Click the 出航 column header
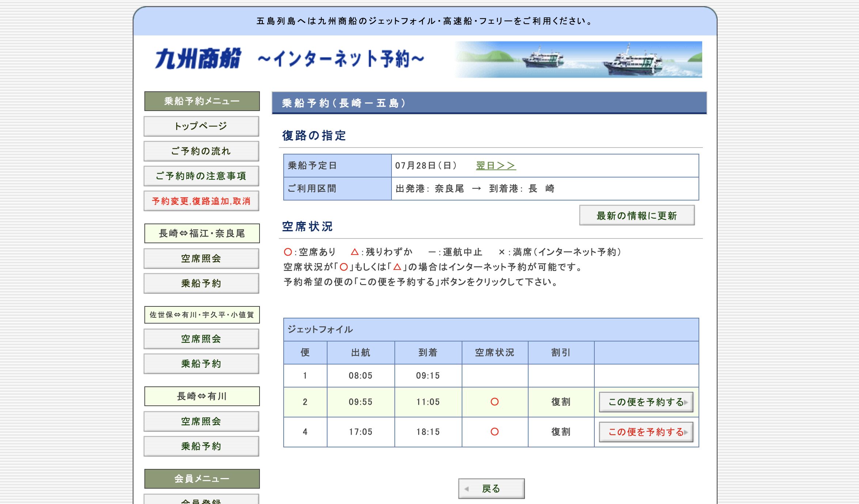859x504 pixels. pos(361,352)
